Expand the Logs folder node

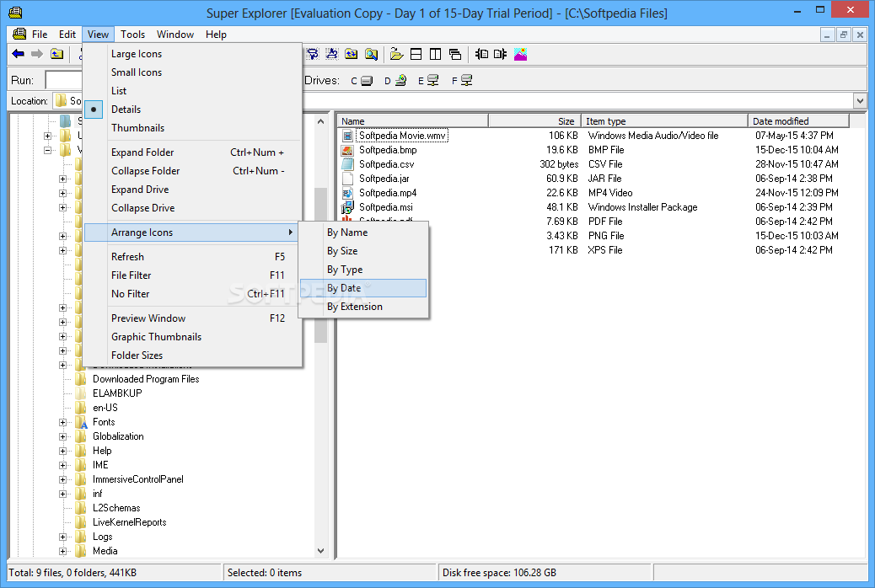click(62, 537)
